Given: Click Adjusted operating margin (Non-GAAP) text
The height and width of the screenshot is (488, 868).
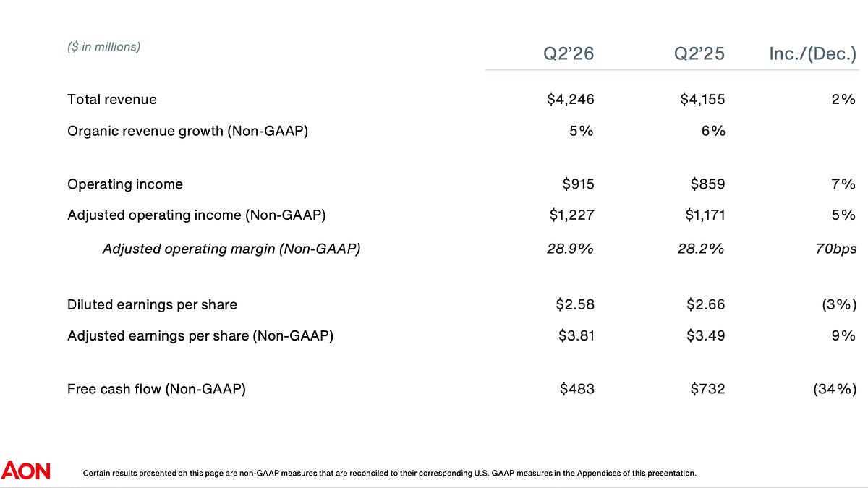Looking at the screenshot, I should [x=231, y=249].
